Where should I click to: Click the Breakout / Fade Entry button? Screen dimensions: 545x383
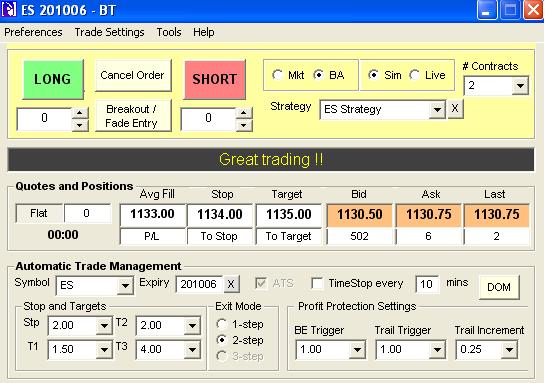[132, 116]
